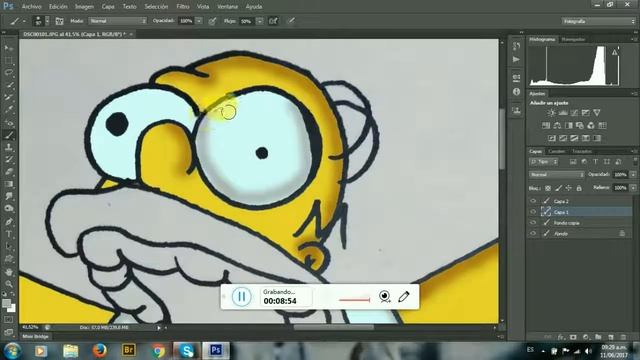Select the Spot Healing Brush tool
640x360 pixels.
(9, 122)
